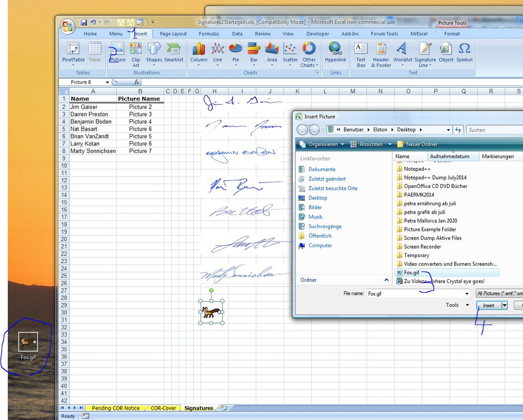Open the All Pictures file type dropdown

[x=499, y=293]
